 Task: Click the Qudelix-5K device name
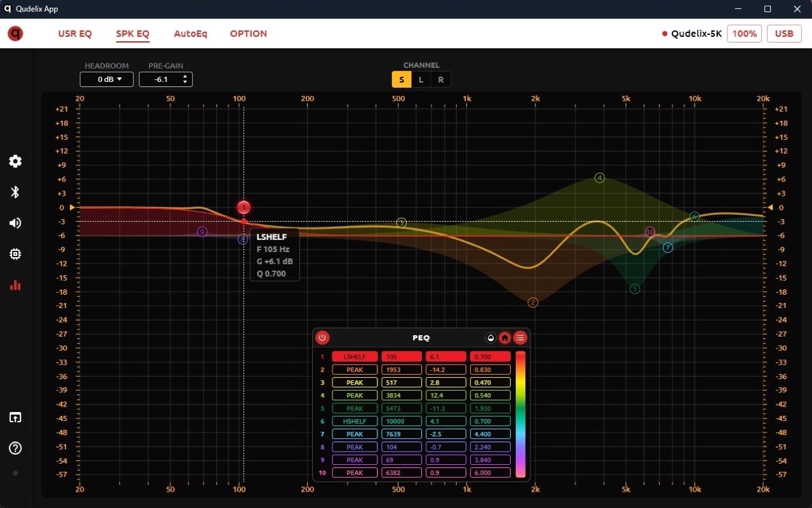[697, 34]
